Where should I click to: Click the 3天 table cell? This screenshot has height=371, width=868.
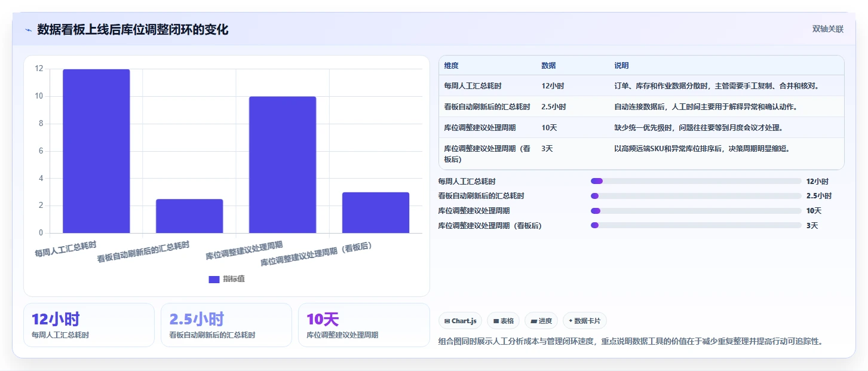click(x=547, y=149)
